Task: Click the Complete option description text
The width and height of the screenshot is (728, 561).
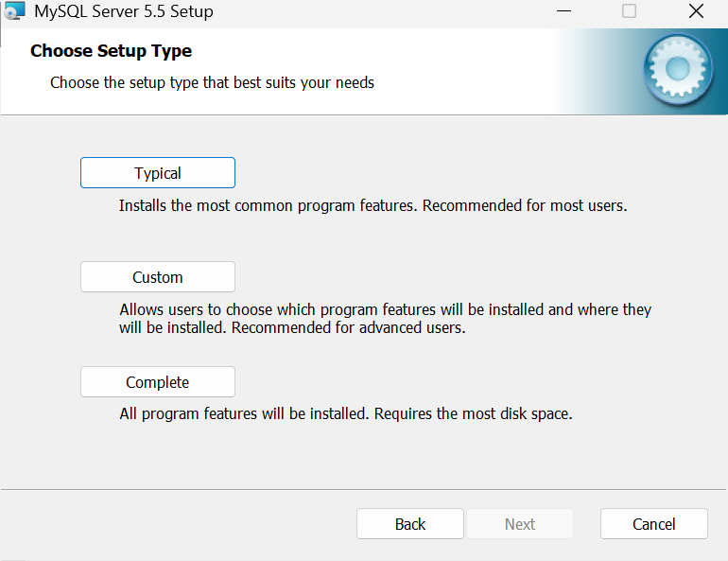Action: [346, 413]
